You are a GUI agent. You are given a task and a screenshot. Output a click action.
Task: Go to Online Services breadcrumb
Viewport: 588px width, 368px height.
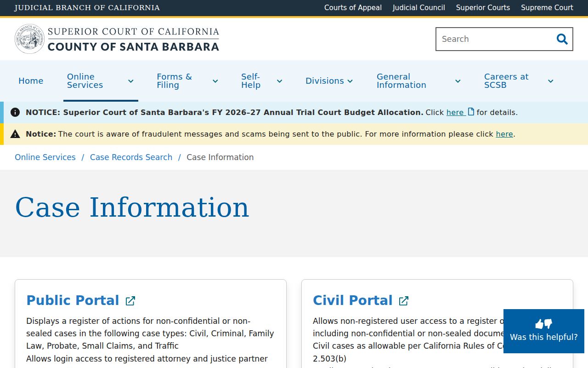(x=45, y=157)
